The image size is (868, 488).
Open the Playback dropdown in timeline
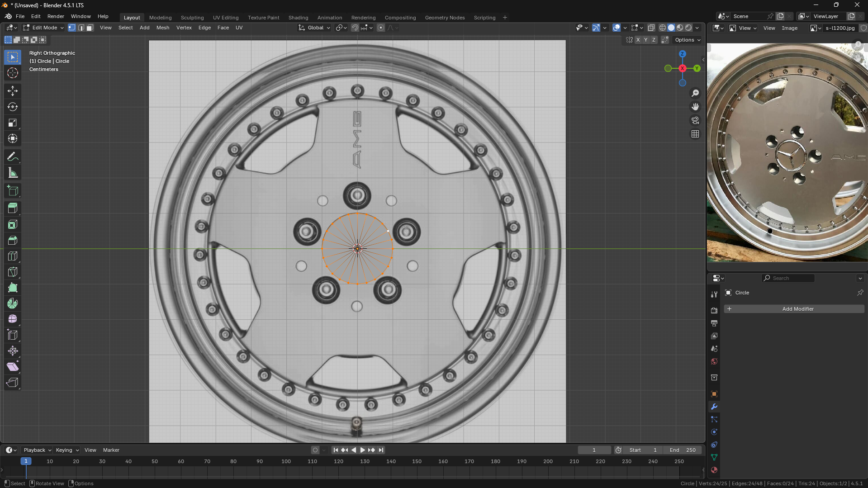37,450
